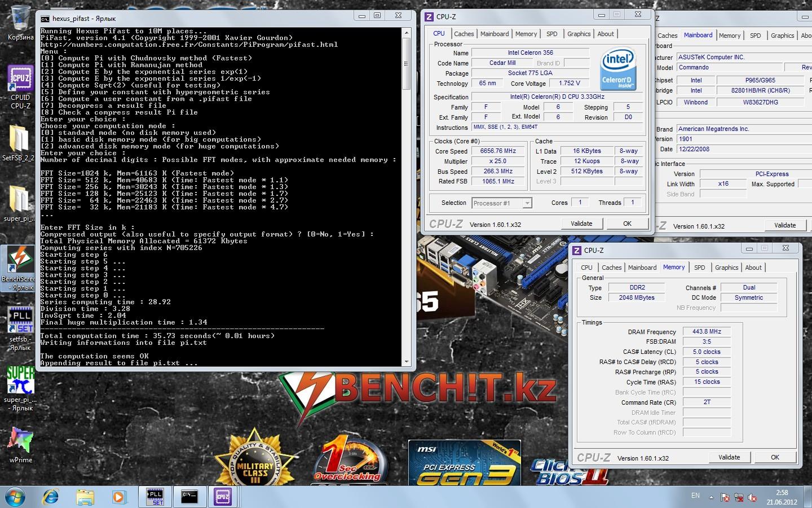
Task: Click OK in CPU-Z Memory window
Action: click(775, 457)
